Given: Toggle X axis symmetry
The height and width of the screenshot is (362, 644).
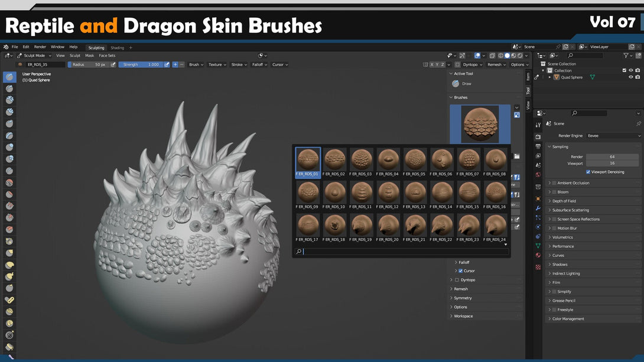Looking at the screenshot, I should [432, 64].
